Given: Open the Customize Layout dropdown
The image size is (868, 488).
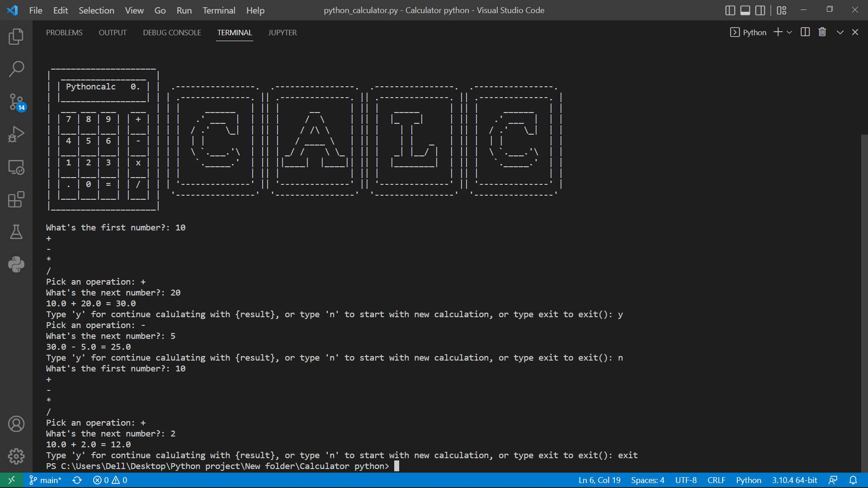Looking at the screenshot, I should coord(782,10).
